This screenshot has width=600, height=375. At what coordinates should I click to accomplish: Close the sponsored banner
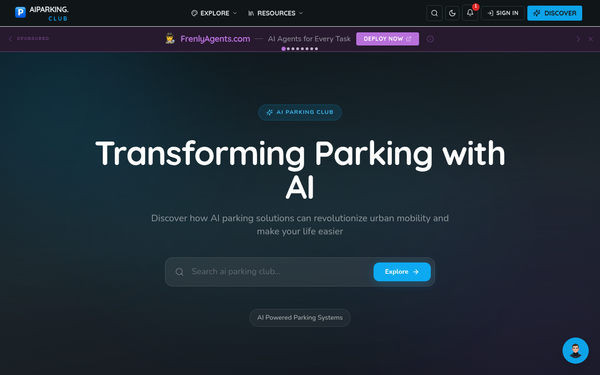[590, 39]
